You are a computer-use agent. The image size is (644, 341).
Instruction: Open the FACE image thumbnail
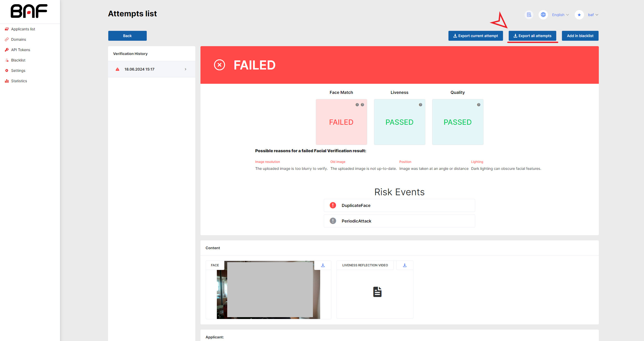[268, 290]
